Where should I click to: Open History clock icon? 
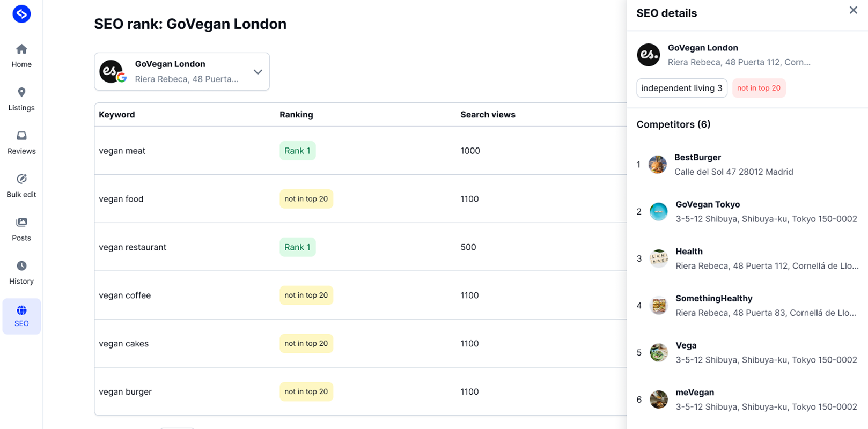(21, 266)
